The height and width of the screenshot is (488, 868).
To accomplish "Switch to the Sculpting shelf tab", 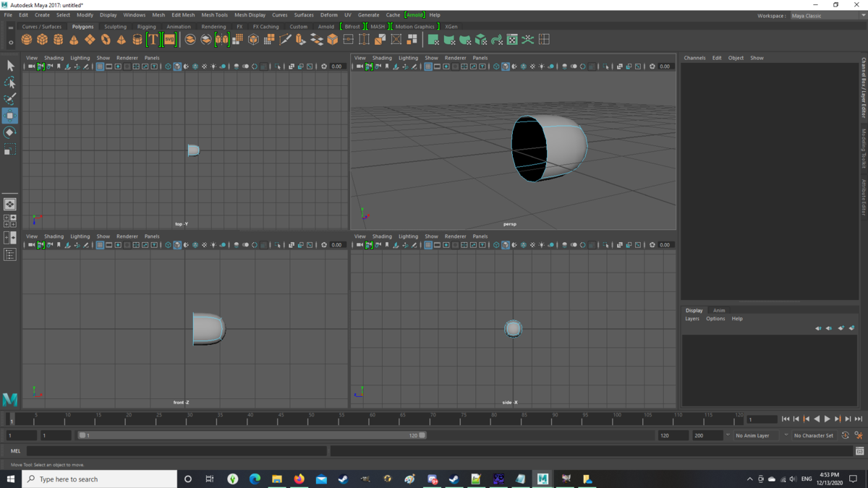I will 115,27.
